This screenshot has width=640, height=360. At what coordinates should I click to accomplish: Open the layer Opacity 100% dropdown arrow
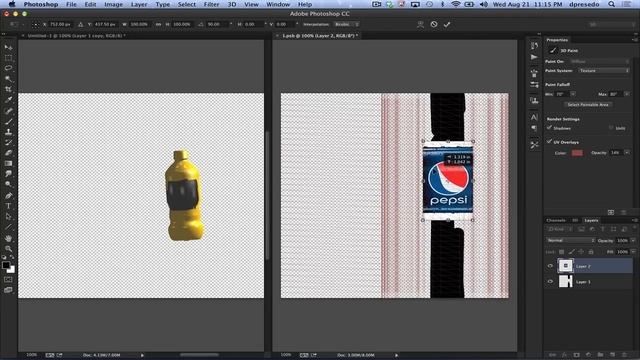tap(633, 240)
